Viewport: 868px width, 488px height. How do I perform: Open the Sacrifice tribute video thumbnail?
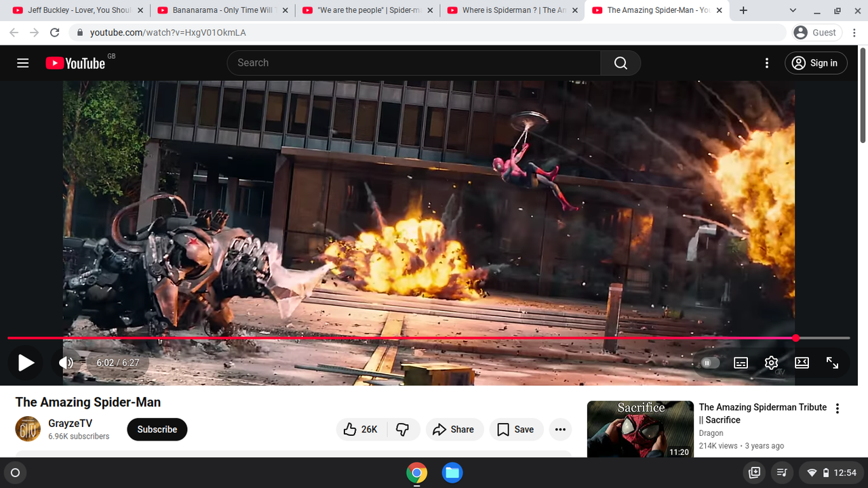(x=640, y=430)
